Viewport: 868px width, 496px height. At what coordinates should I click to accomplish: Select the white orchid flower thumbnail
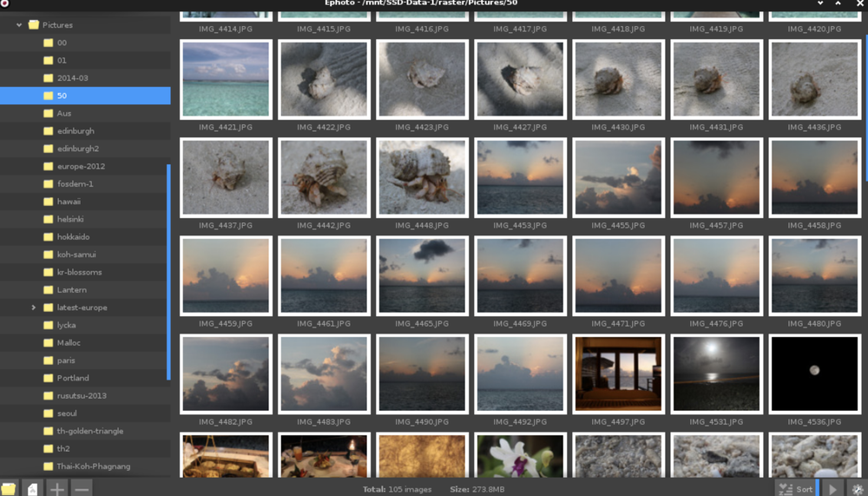[x=520, y=455]
